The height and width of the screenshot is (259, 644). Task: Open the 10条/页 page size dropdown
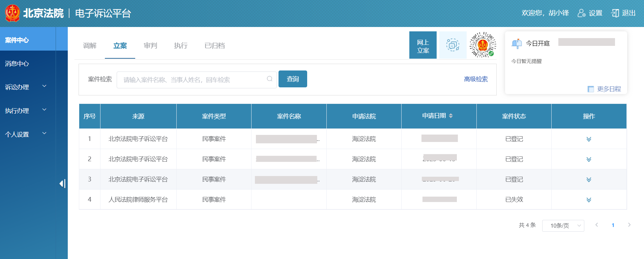[563, 226]
